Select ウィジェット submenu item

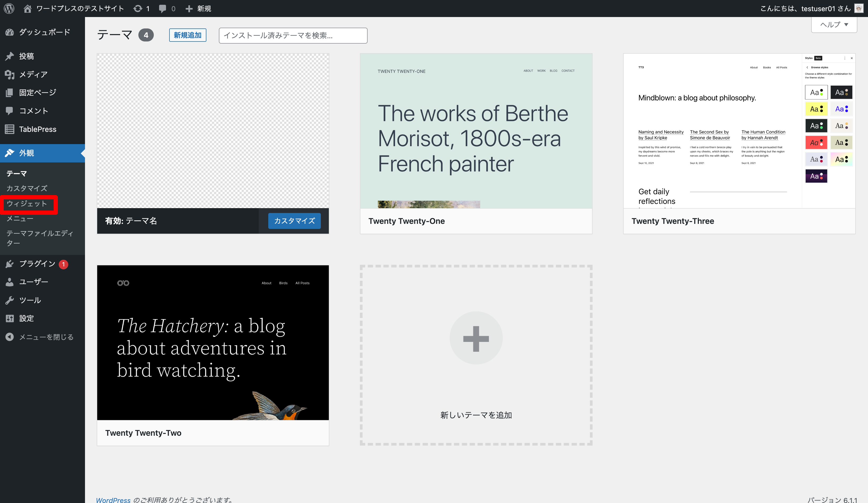[27, 203]
